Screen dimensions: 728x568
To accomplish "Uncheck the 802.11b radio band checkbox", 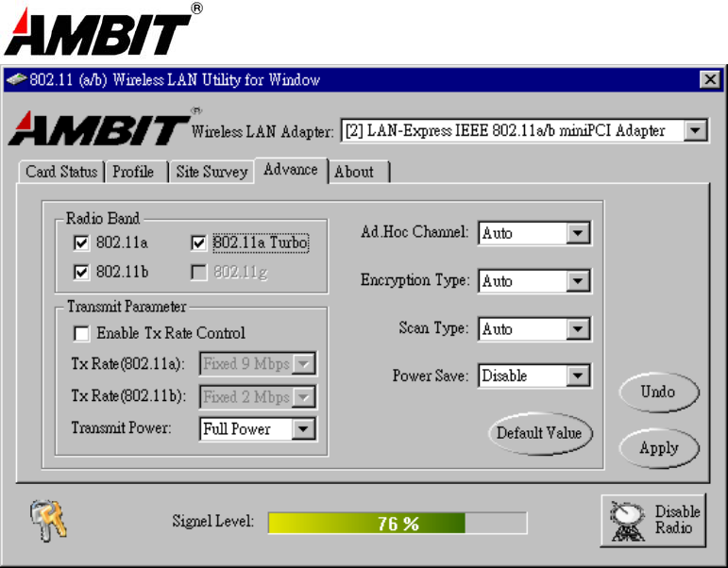I will tap(81, 272).
